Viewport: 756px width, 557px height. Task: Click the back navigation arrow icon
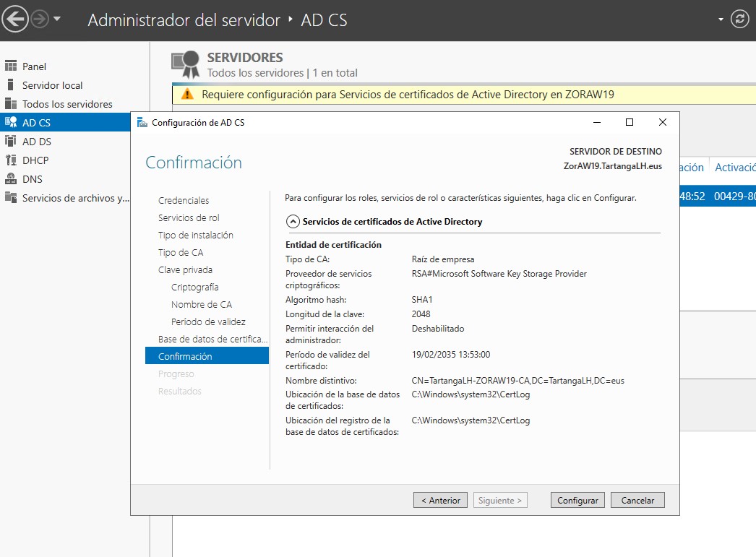pos(17,20)
